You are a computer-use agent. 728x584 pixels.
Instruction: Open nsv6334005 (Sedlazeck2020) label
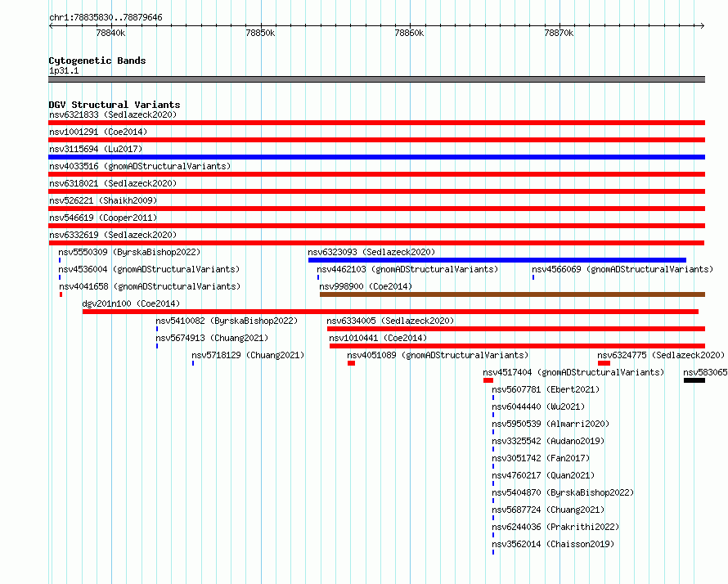pyautogui.click(x=390, y=321)
